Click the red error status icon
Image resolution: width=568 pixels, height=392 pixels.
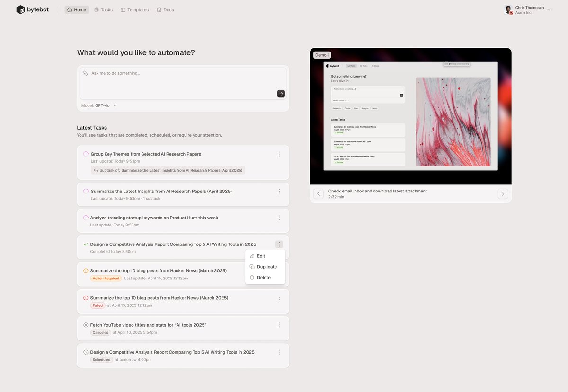click(x=86, y=298)
